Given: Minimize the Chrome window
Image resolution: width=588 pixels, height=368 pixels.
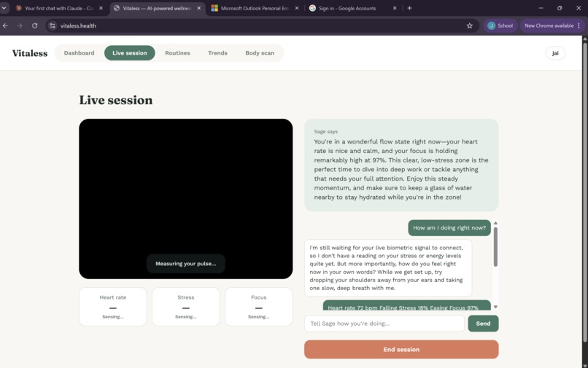Looking at the screenshot, I should point(541,8).
